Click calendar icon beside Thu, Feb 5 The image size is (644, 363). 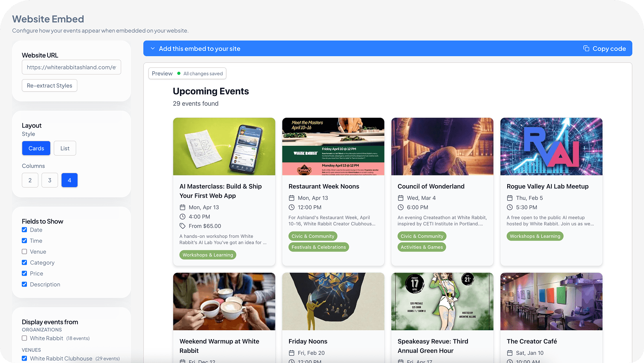pos(510,198)
